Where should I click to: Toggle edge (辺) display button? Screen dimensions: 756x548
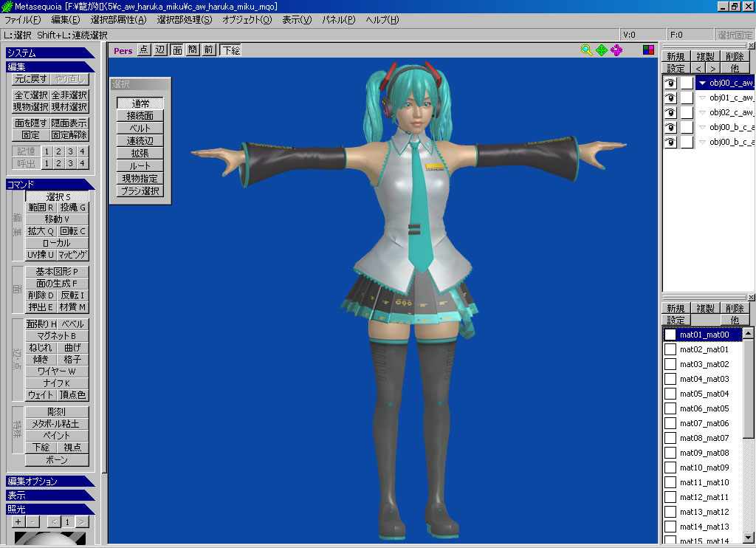pyautogui.click(x=160, y=49)
